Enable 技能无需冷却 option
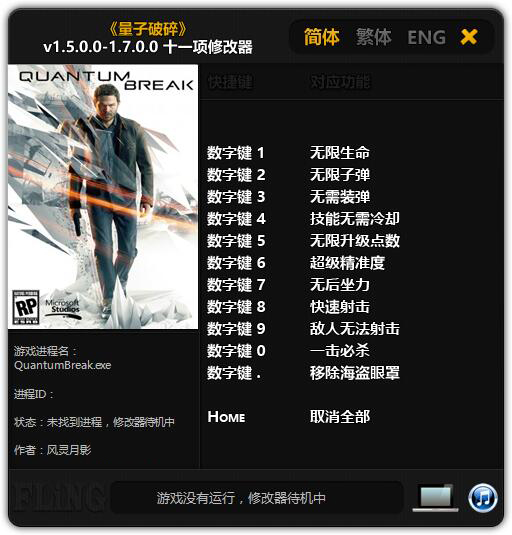 [355, 219]
